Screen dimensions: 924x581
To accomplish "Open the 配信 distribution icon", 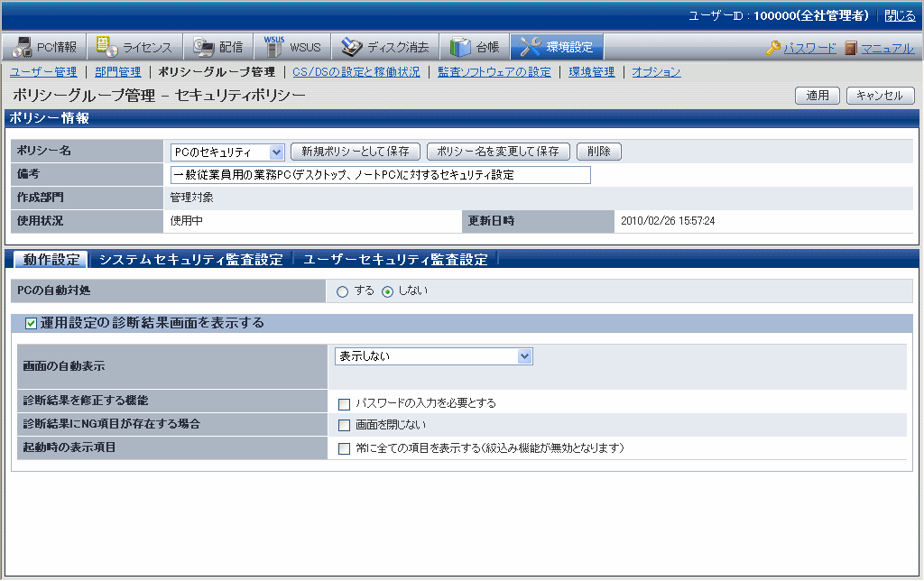I will coord(204,47).
